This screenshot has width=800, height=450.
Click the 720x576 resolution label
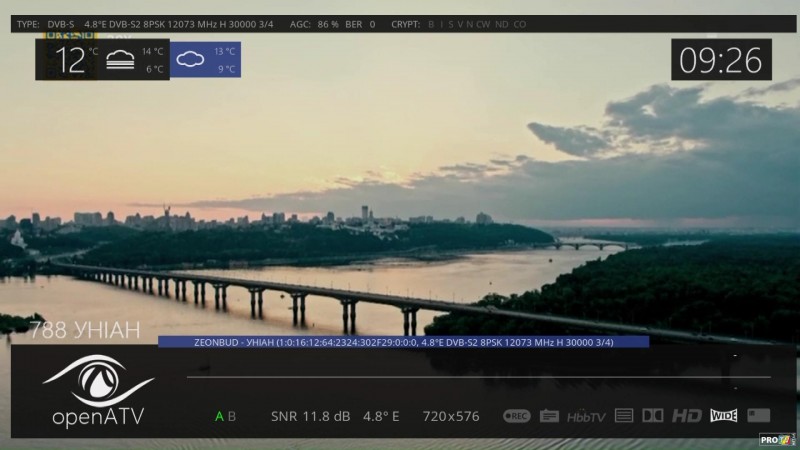pyautogui.click(x=451, y=416)
